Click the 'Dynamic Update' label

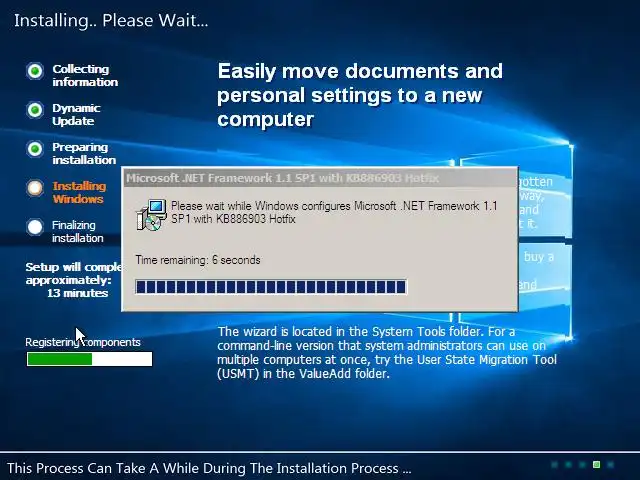76,115
